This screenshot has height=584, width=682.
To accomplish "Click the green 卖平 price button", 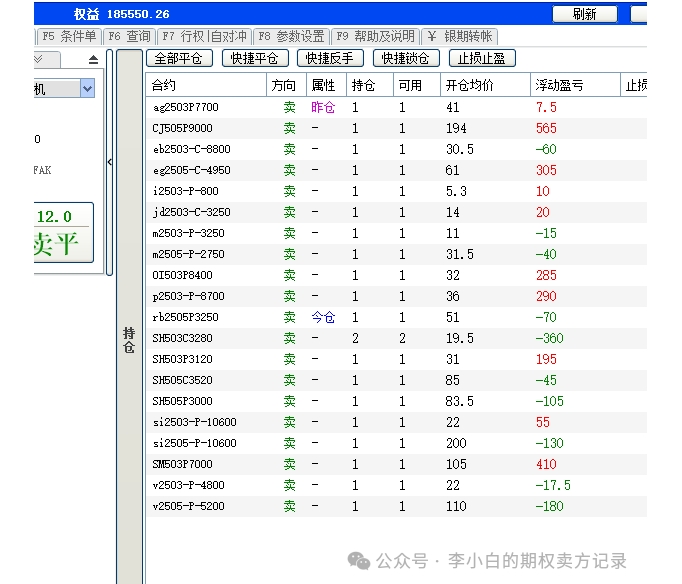I will [x=55, y=233].
